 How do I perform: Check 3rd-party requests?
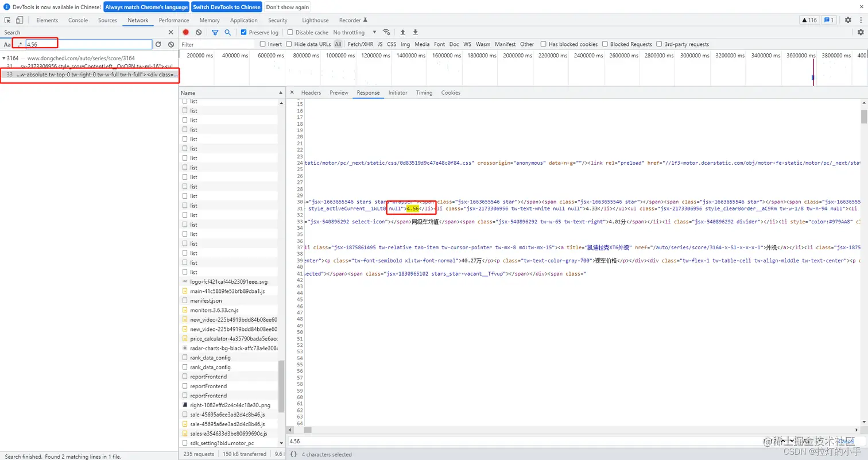(x=660, y=44)
